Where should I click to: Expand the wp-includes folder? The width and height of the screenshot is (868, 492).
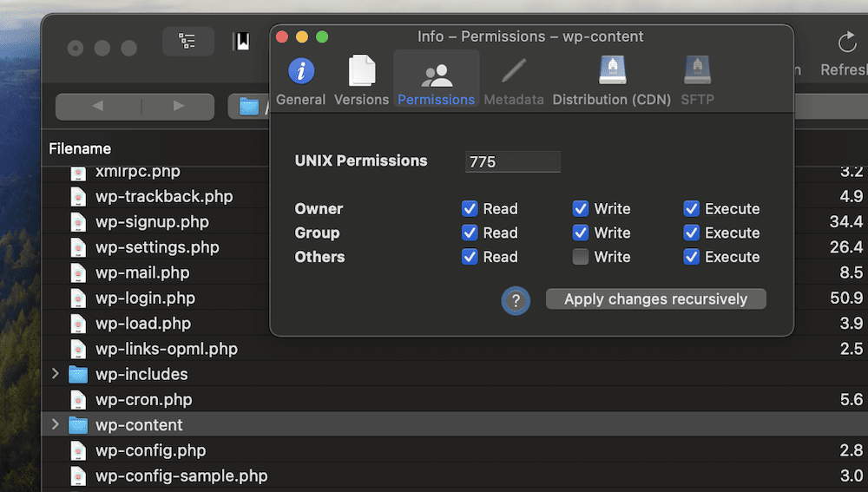click(x=55, y=374)
